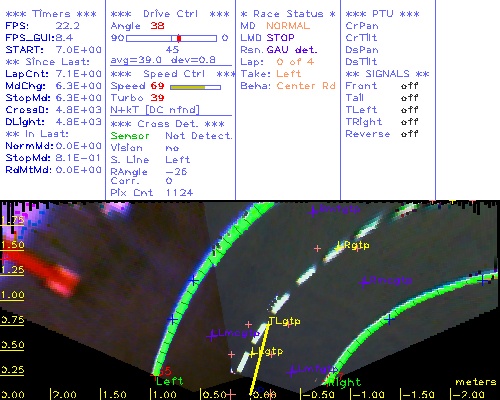Click the Race Status section header
This screenshot has height=400, width=500.
pos(288,14)
